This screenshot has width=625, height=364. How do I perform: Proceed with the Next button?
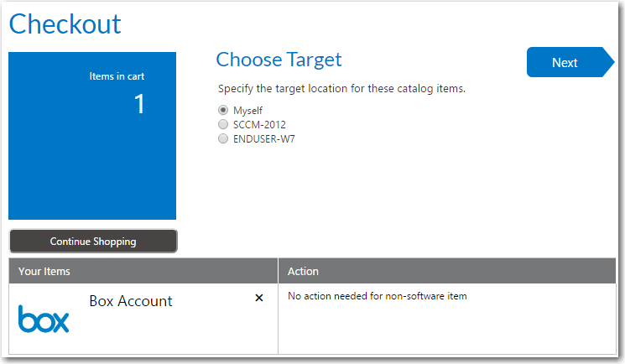pos(565,63)
